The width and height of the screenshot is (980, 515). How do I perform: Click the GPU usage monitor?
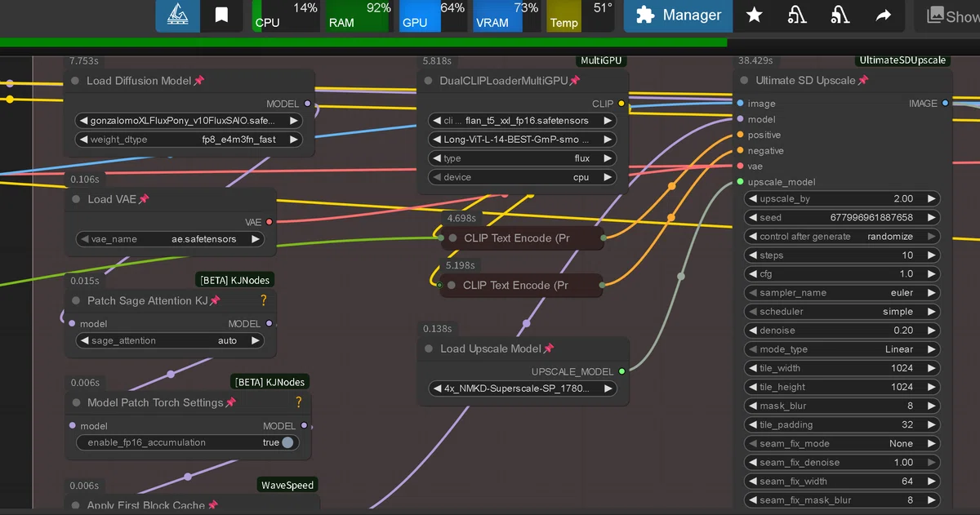[x=433, y=16]
